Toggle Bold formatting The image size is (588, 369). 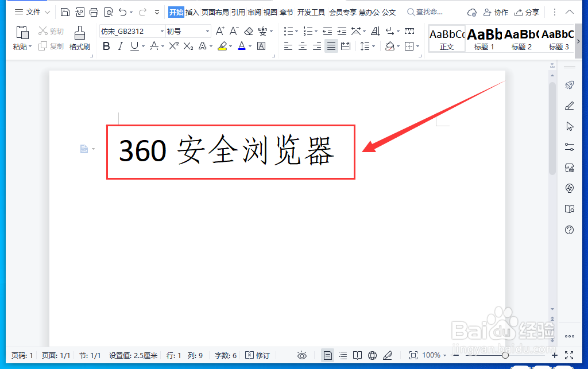(x=106, y=46)
